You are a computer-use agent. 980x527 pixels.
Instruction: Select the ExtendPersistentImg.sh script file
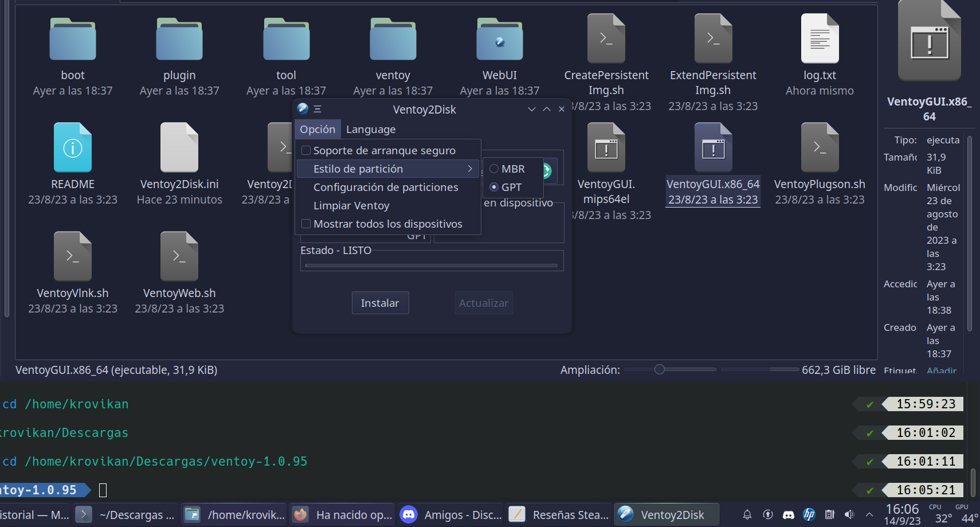[x=713, y=38]
